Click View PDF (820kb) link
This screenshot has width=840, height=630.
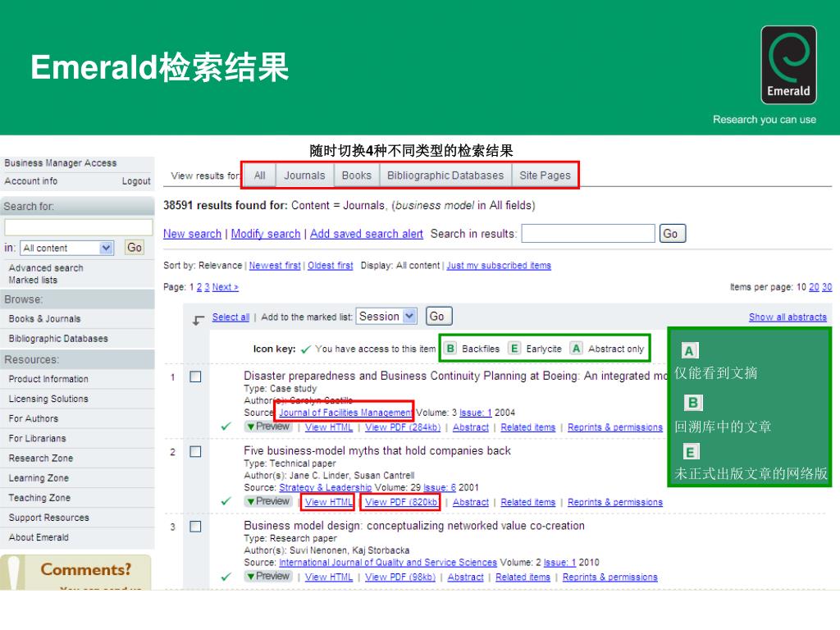[401, 502]
